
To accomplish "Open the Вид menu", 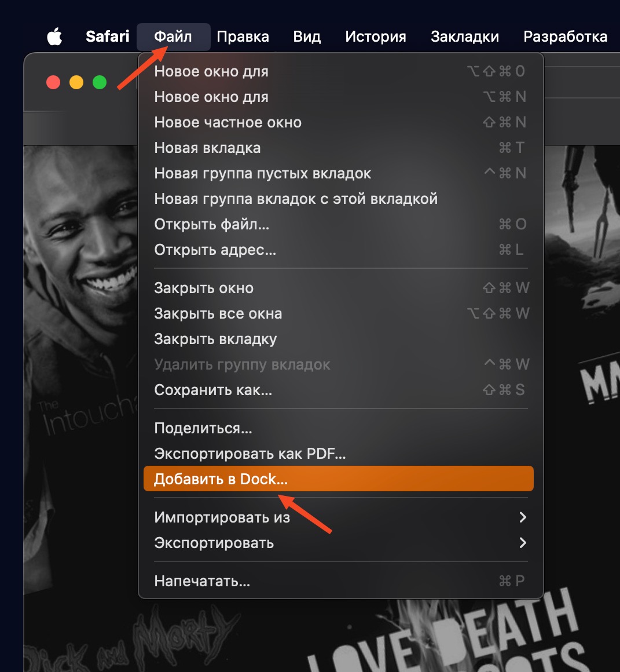I will (307, 36).
